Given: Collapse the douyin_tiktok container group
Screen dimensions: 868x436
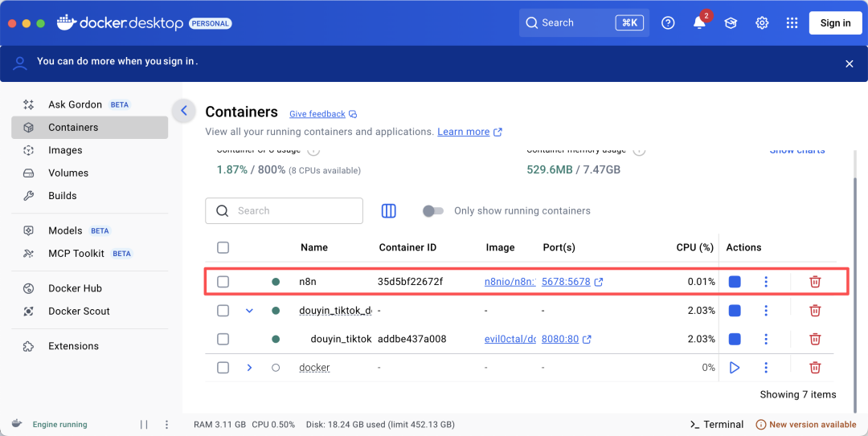Looking at the screenshot, I should coord(249,311).
